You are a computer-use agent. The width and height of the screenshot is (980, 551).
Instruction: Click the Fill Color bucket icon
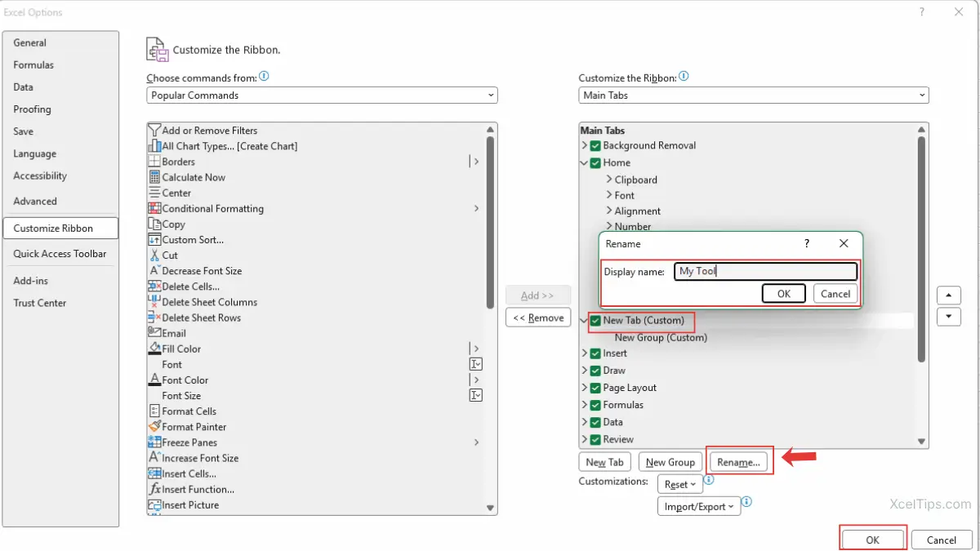click(154, 349)
